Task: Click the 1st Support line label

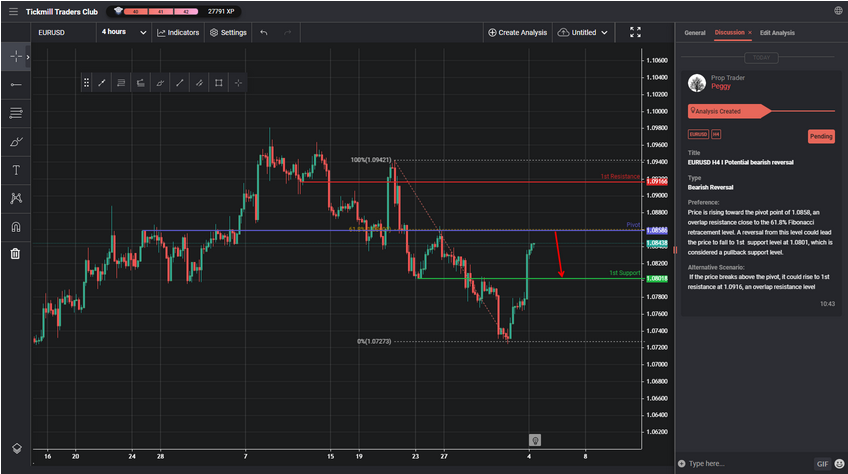Action: [x=625, y=273]
